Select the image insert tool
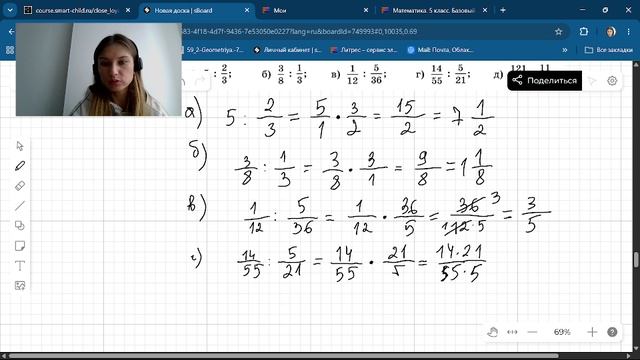 pos(20,286)
